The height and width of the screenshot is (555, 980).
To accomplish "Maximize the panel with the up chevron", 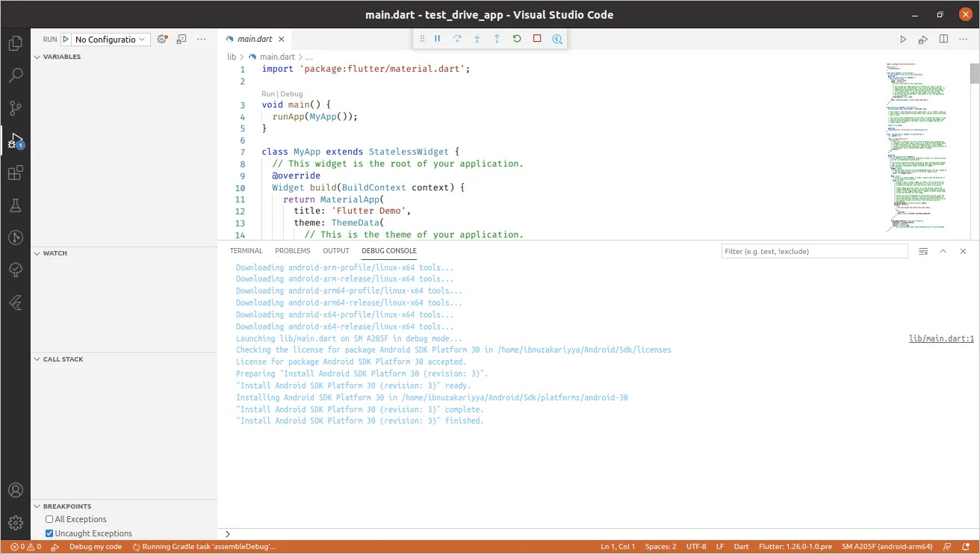I will [x=943, y=251].
